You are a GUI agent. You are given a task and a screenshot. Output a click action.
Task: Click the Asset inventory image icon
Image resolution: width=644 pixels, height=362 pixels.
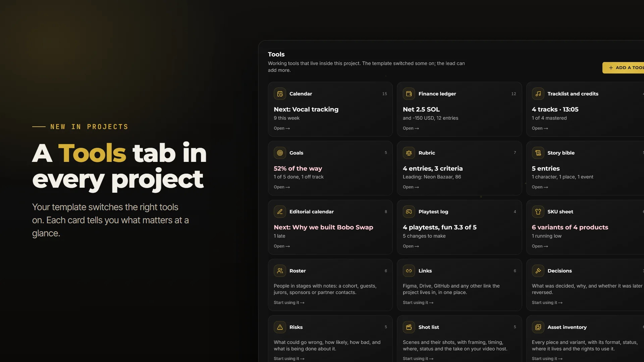click(x=538, y=327)
